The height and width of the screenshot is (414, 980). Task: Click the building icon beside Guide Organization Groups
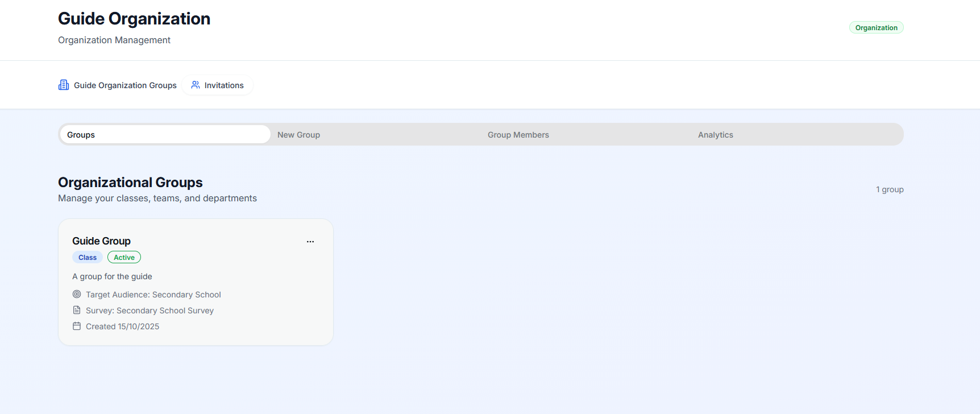point(64,85)
